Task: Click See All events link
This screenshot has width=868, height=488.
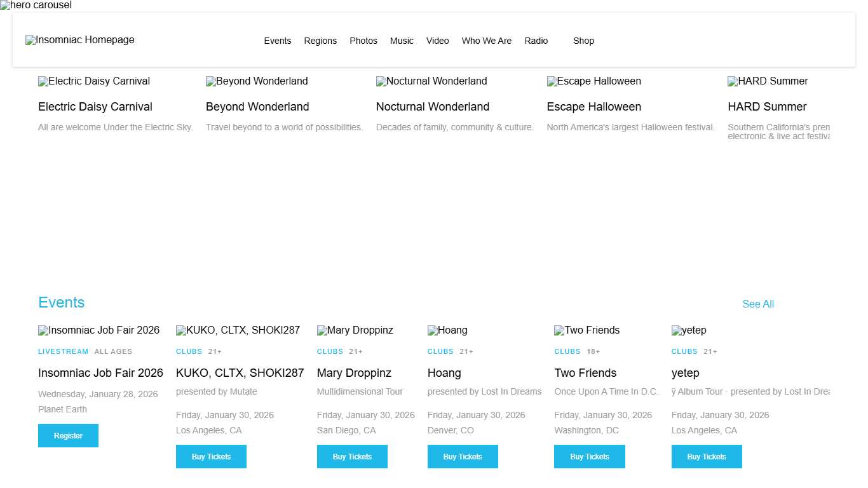Action: click(x=758, y=304)
